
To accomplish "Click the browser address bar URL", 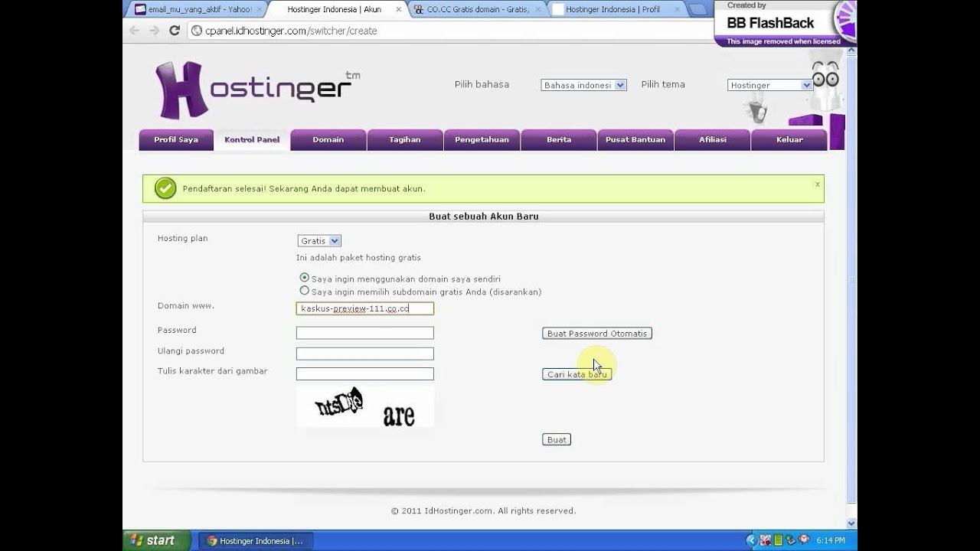I will pyautogui.click(x=291, y=31).
